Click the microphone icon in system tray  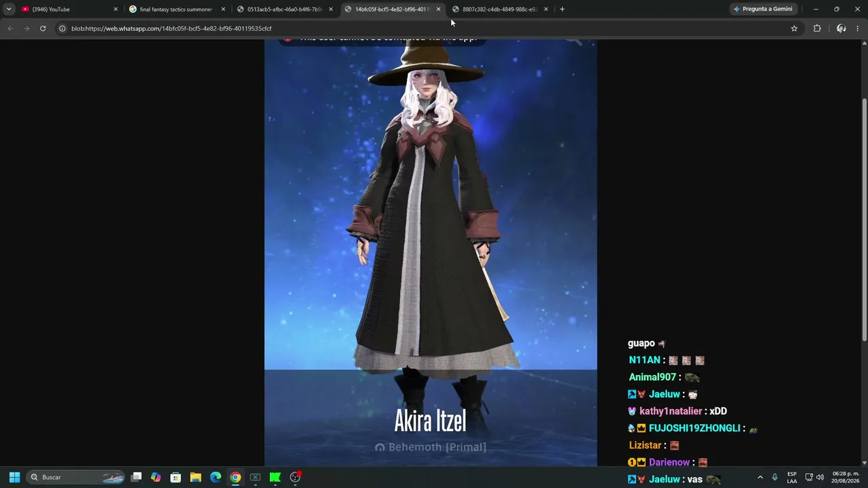coord(774,477)
